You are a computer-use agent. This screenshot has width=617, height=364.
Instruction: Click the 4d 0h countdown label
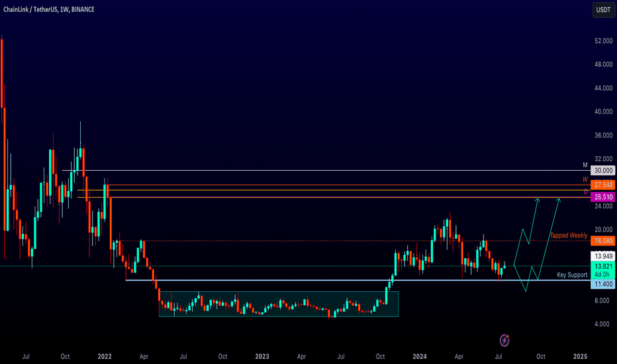pos(602,275)
